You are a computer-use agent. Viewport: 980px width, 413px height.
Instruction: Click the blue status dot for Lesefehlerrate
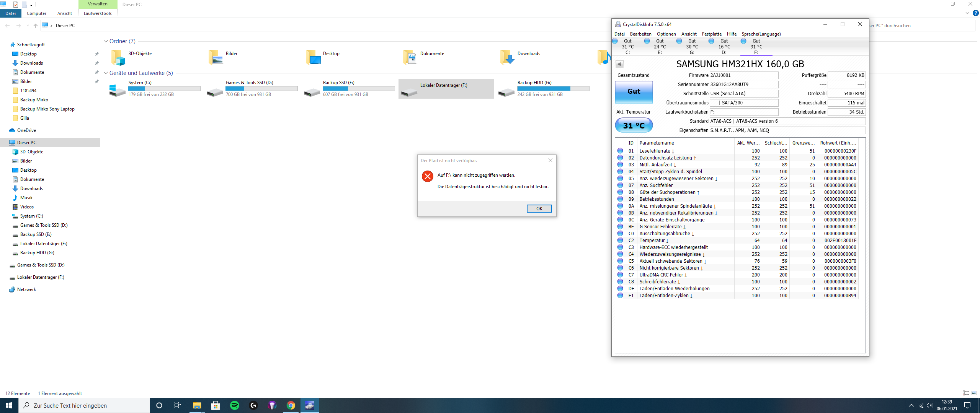(620, 151)
